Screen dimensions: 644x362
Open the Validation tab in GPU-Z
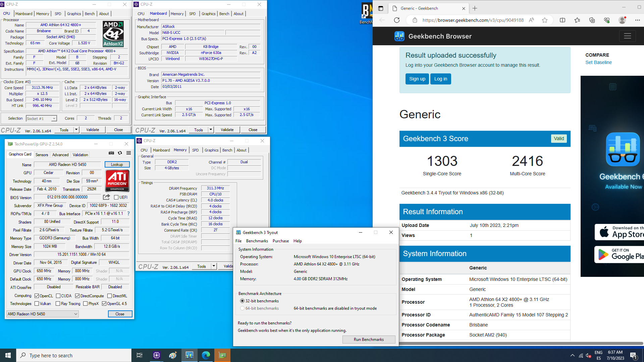pos(80,155)
